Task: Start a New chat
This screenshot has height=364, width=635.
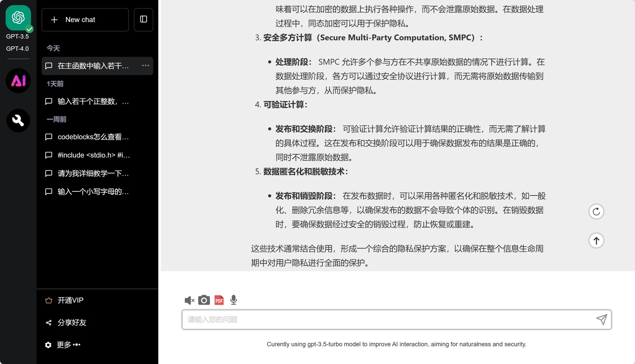Action: tap(85, 20)
